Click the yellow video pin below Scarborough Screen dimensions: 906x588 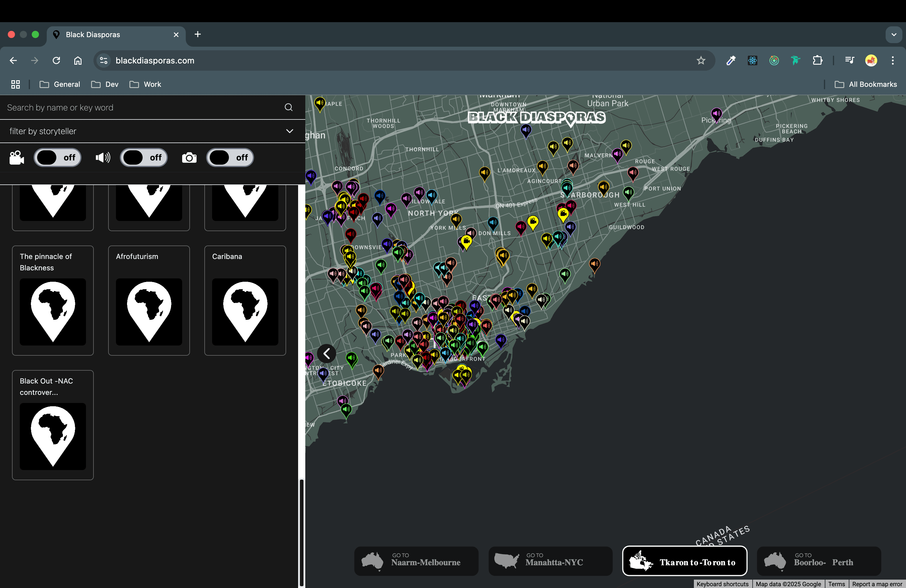(563, 215)
